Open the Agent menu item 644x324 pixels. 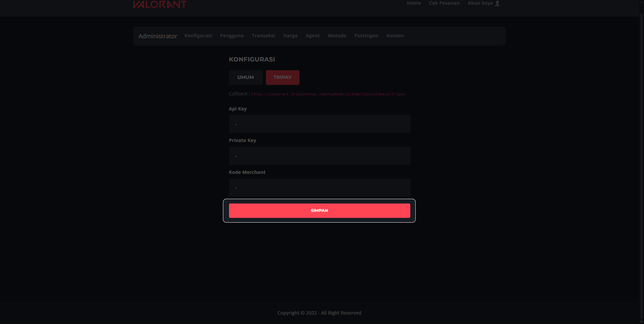click(313, 36)
